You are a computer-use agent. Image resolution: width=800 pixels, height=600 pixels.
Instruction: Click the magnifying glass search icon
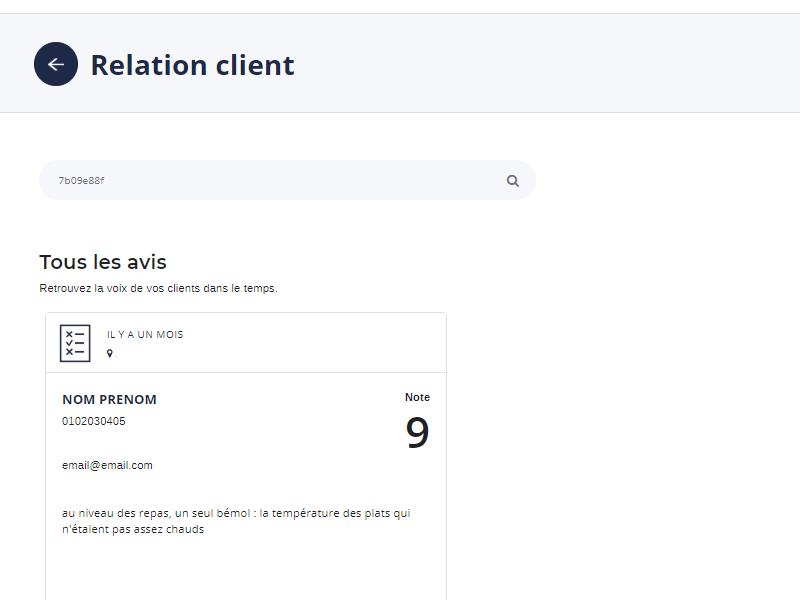pyautogui.click(x=513, y=181)
